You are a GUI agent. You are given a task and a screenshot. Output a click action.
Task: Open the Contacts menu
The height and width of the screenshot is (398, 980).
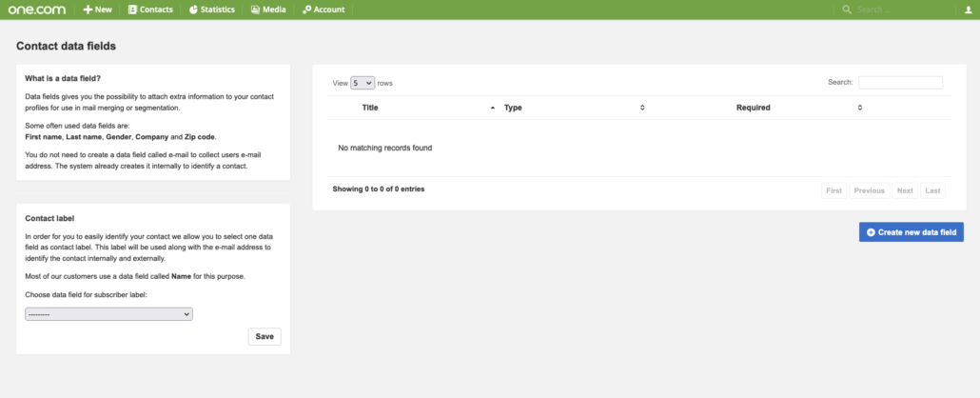150,10
